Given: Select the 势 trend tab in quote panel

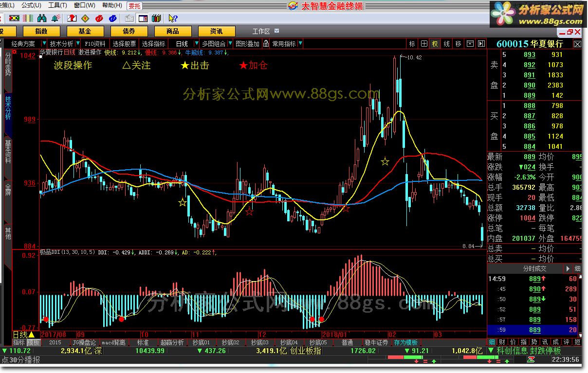Looking at the screenshot, I should tap(534, 342).
